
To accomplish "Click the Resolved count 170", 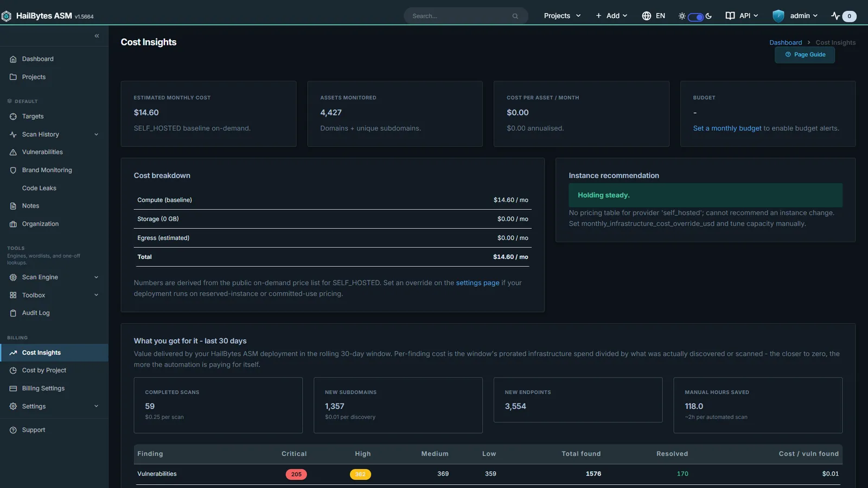I will pos(682,474).
